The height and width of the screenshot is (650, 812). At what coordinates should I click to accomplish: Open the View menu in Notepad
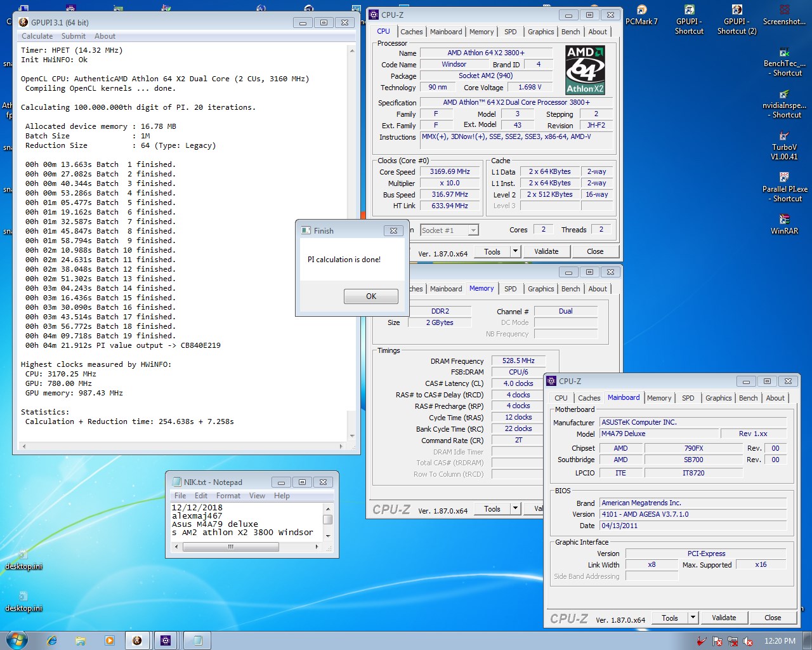click(x=257, y=496)
